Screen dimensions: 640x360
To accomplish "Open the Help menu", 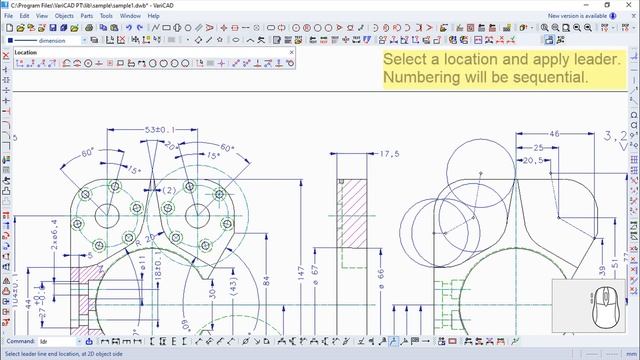I will (153, 16).
